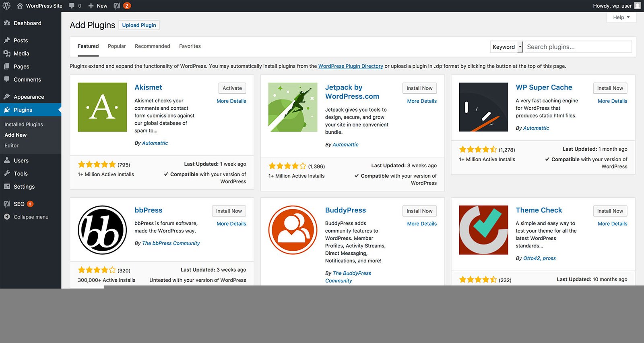Screen dimensions: 644x343
Task: Click the New plus icon
Action: 91,6
